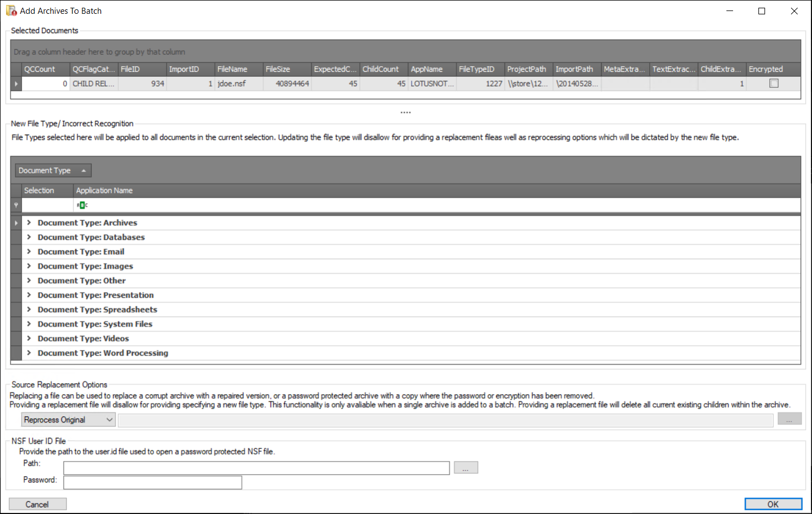The height and width of the screenshot is (514, 812).
Task: Click the group-by column drop area
Action: tap(406, 51)
